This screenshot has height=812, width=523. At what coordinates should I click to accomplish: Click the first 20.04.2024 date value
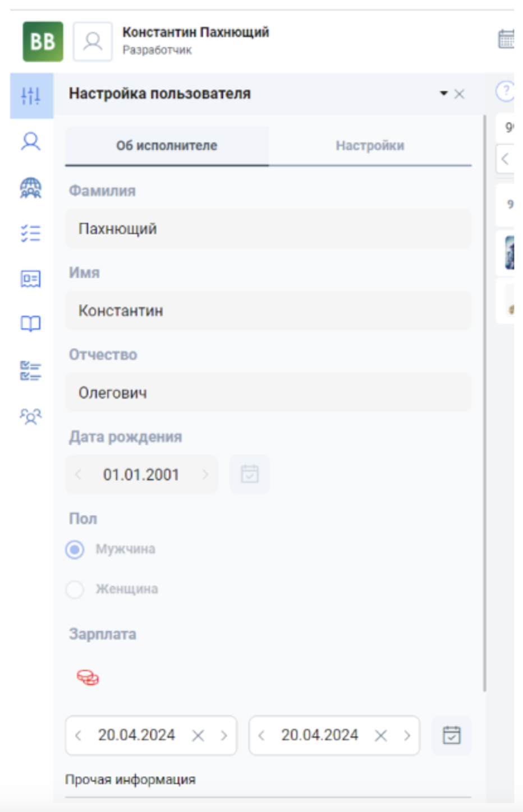136,735
